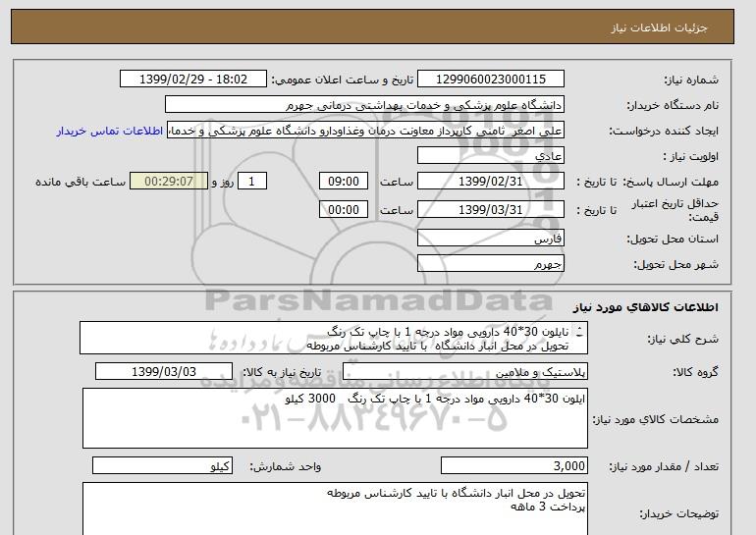
Task: Click the label حداقل تاریخ اعتبار قیمت
Action: pos(675,210)
